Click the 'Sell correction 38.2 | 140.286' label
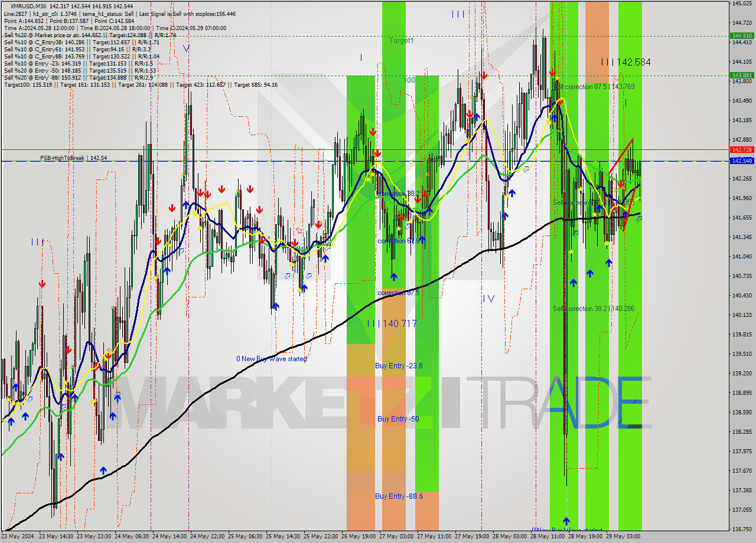The height and width of the screenshot is (543, 756). [x=594, y=309]
